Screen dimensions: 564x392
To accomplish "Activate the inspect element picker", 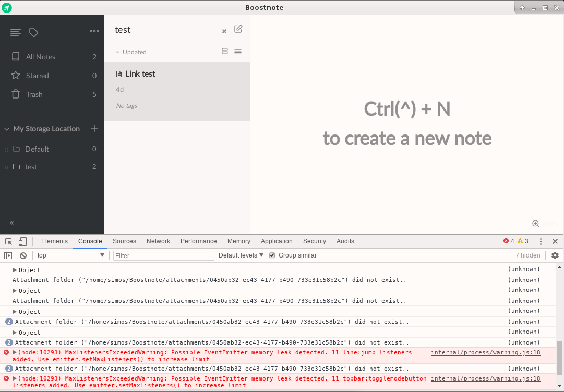I will [x=9, y=241].
